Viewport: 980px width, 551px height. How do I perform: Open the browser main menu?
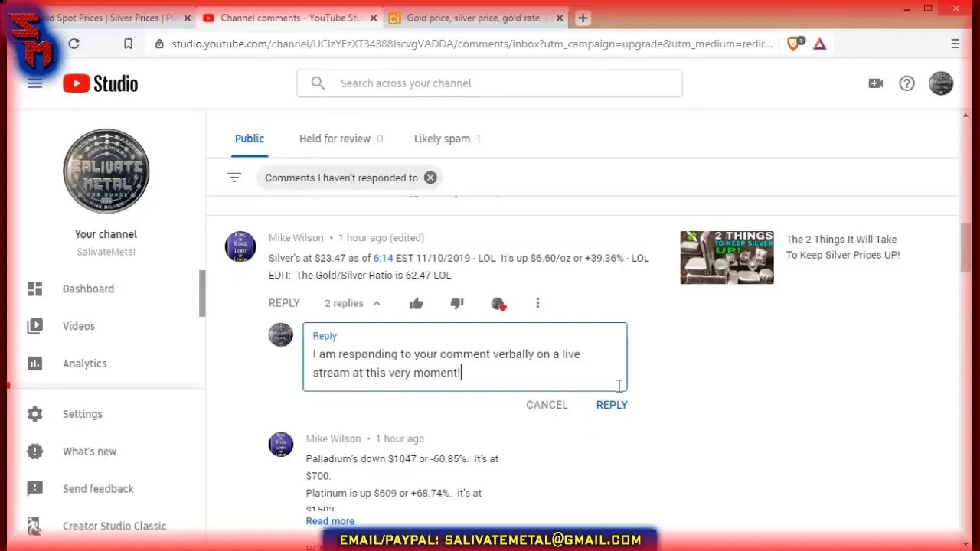pyautogui.click(x=955, y=44)
